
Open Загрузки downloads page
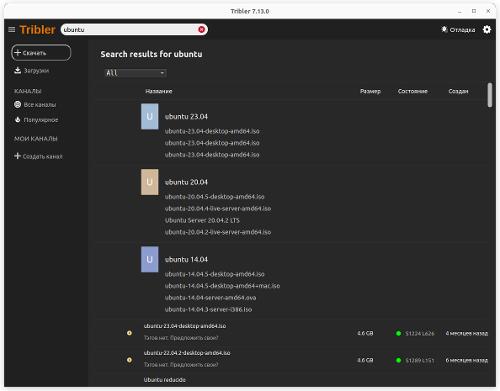point(32,71)
